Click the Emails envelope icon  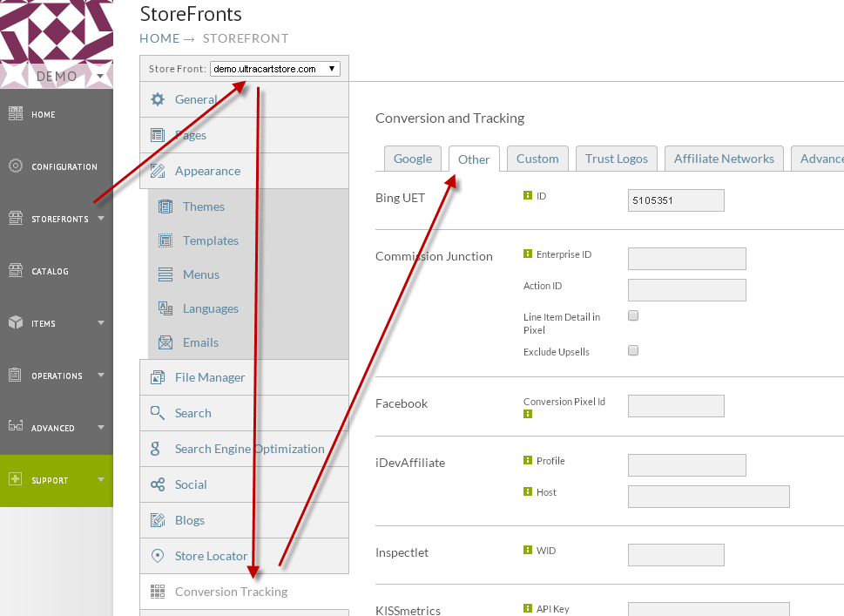tap(165, 342)
